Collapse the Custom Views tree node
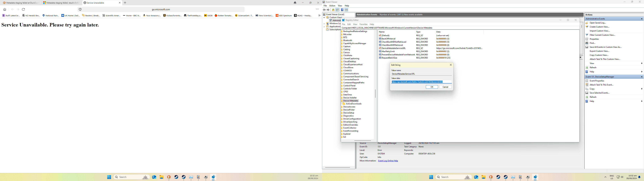Screen dimensions: 644x181 [324, 17]
